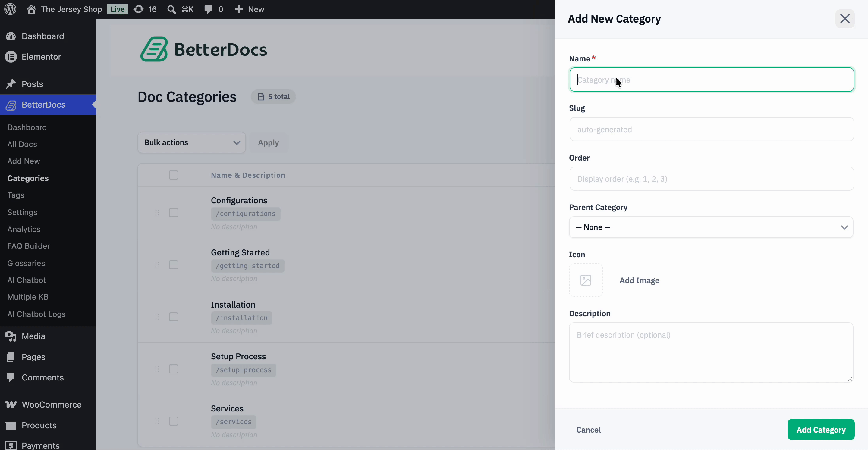Click the comments bubble icon in top bar
868x450 pixels.
(x=208, y=9)
